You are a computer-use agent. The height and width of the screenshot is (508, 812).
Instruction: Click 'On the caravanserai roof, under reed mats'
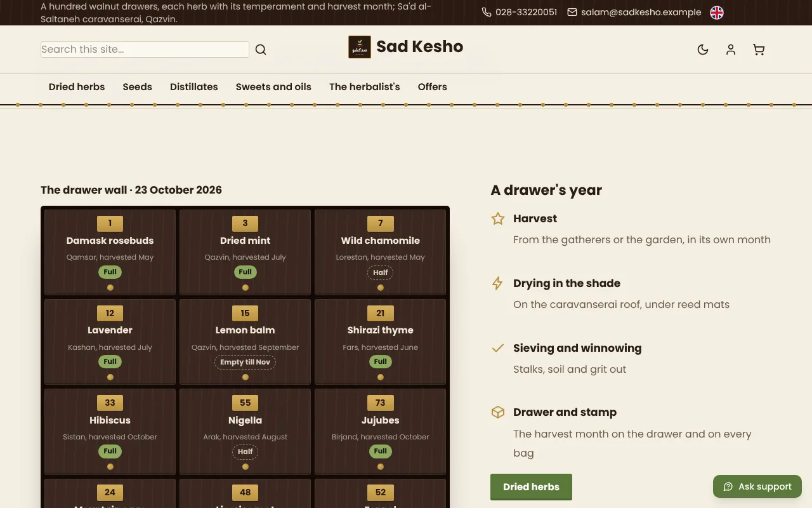[x=621, y=304]
